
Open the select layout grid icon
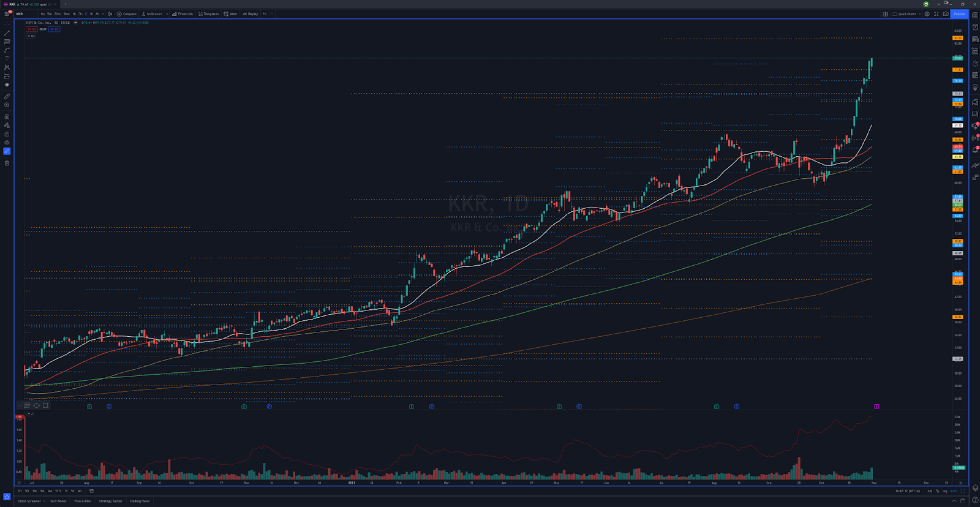coord(885,13)
